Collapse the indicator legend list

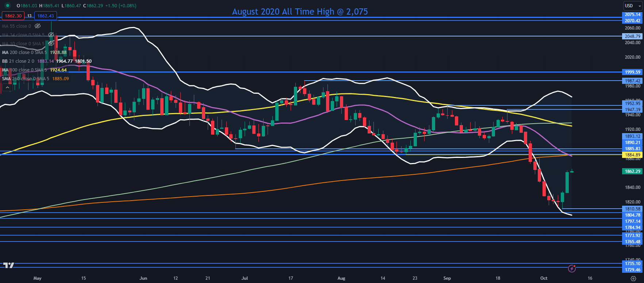[x=7, y=88]
